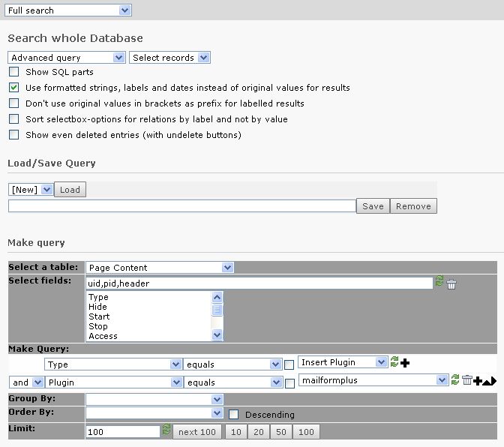Image resolution: width=504 pixels, height=447 pixels.
Task: Uncheck Use formatted strings option
Action: 13,88
